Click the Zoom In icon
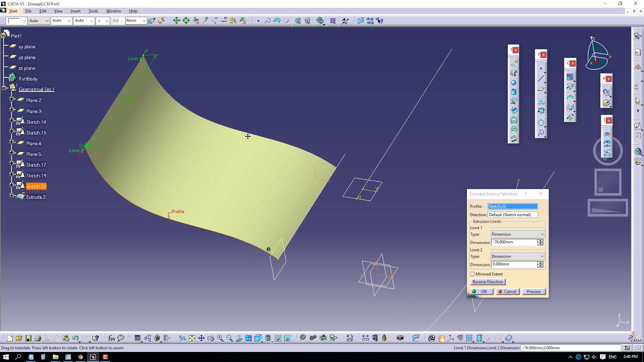The image size is (644, 362). (220, 338)
